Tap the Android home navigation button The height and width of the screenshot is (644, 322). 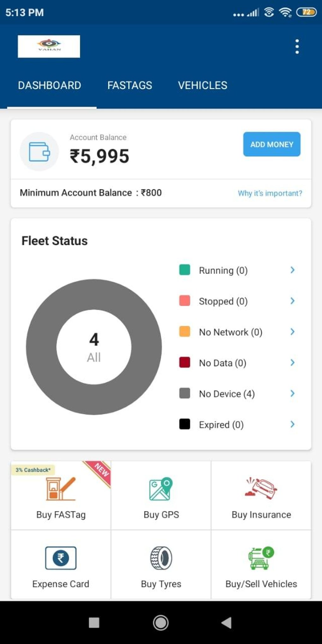[x=161, y=623]
